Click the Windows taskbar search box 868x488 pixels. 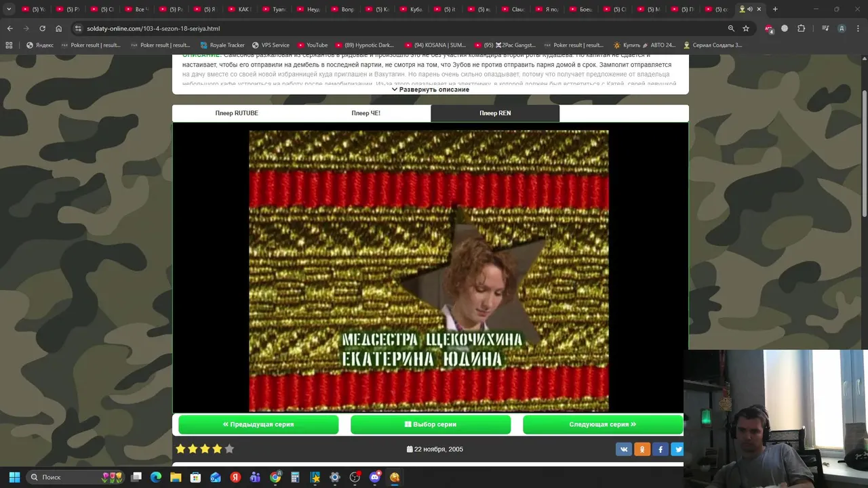point(77,477)
